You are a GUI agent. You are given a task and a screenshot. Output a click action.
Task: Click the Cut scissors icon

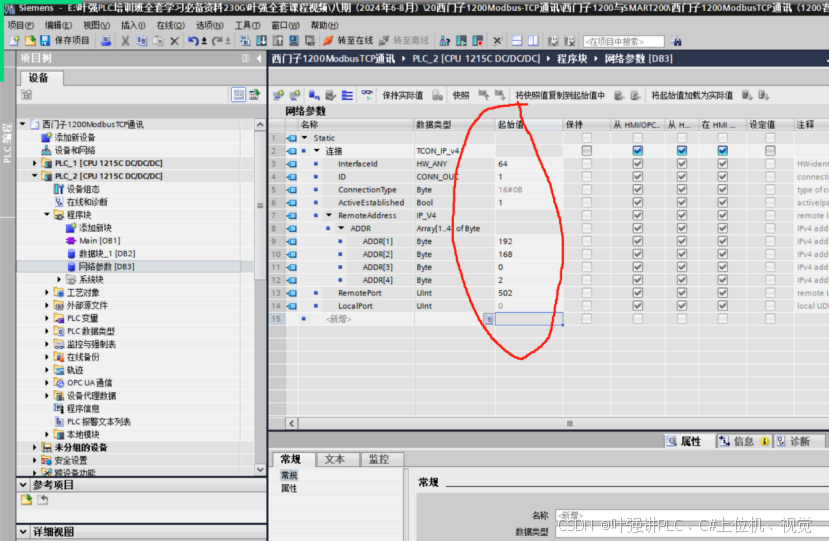pyautogui.click(x=125, y=41)
